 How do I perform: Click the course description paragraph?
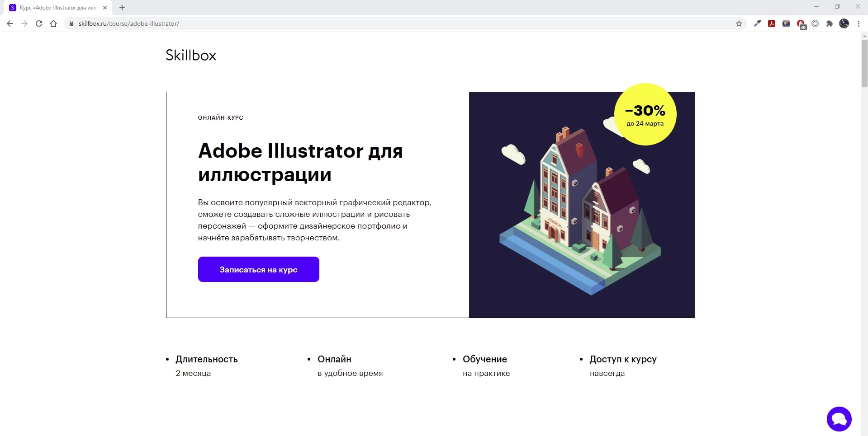pos(314,220)
